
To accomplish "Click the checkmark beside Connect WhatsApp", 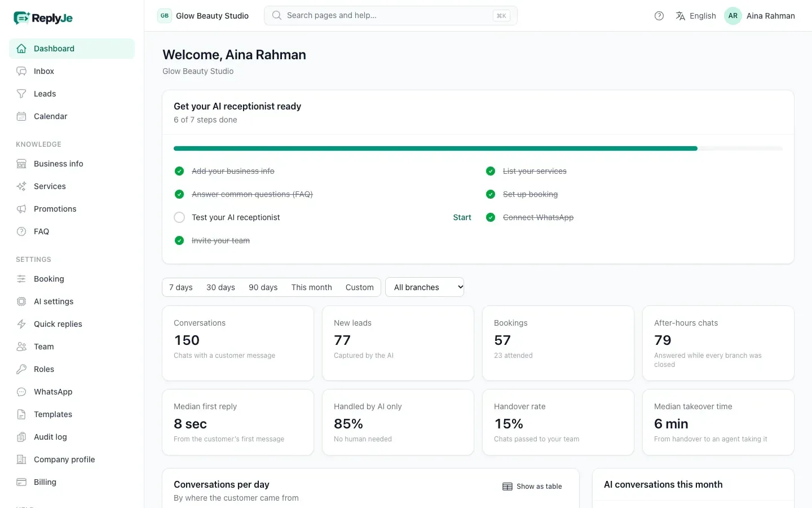I will [491, 217].
